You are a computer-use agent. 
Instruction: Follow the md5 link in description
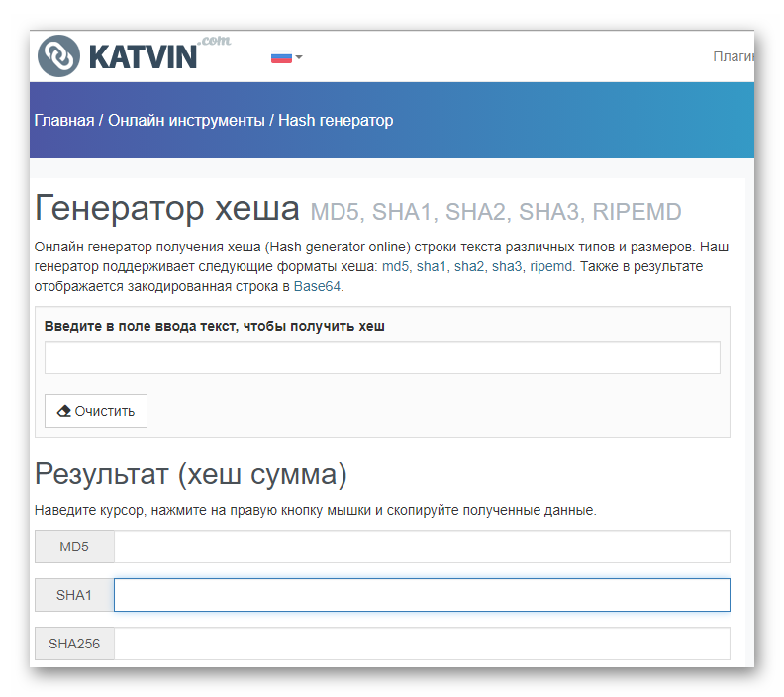[x=395, y=267]
